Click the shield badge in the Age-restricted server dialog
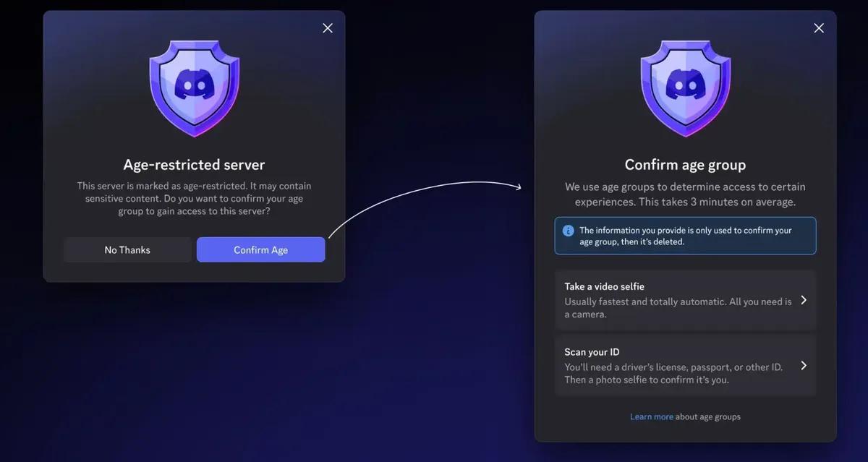 click(x=194, y=87)
